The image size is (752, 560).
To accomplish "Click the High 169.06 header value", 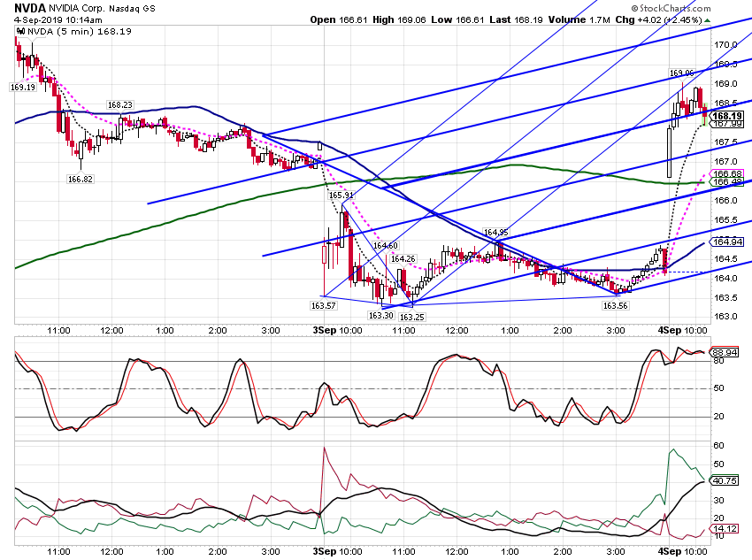I will [399, 19].
